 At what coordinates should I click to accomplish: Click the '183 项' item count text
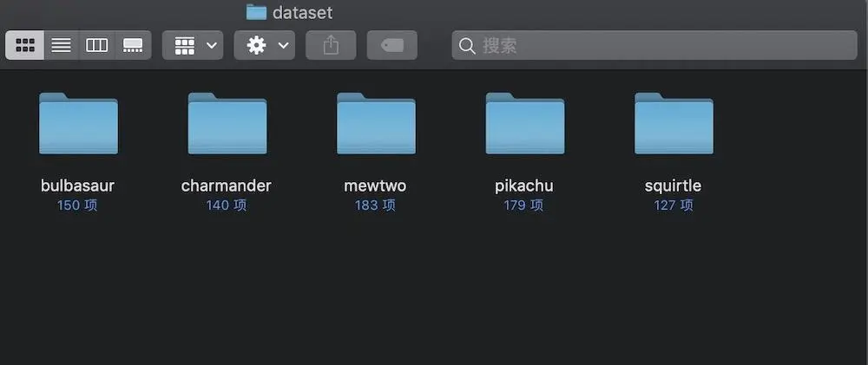[x=375, y=205]
